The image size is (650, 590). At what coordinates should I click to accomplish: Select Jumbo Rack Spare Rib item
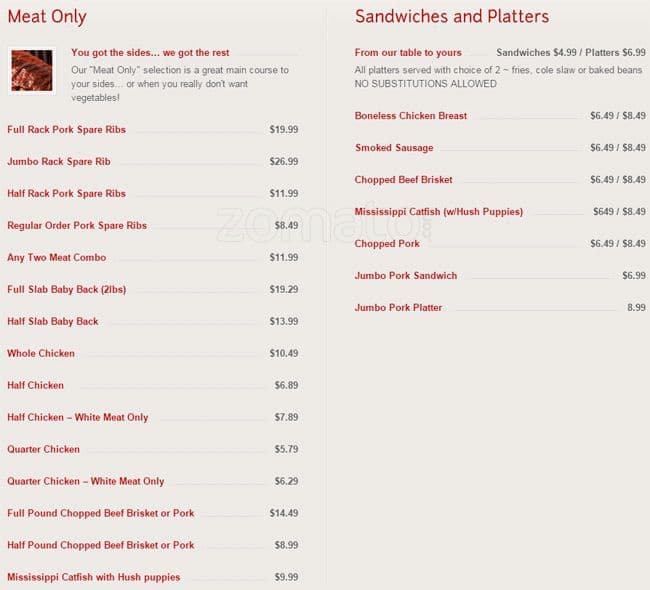click(x=59, y=162)
